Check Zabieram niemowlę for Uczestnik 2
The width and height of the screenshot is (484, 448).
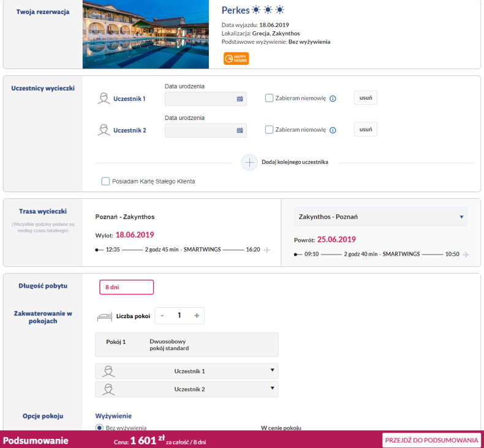269,130
